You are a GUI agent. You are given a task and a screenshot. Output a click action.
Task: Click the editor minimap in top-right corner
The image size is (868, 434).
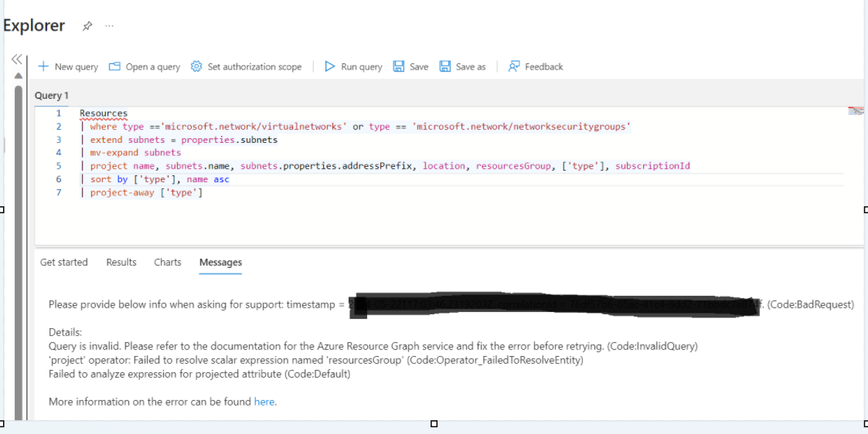coord(856,111)
